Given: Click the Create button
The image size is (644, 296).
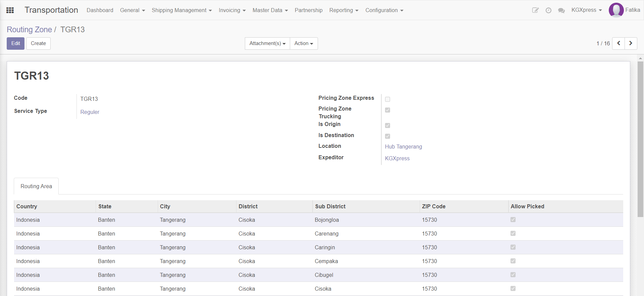Looking at the screenshot, I should coord(38,43).
